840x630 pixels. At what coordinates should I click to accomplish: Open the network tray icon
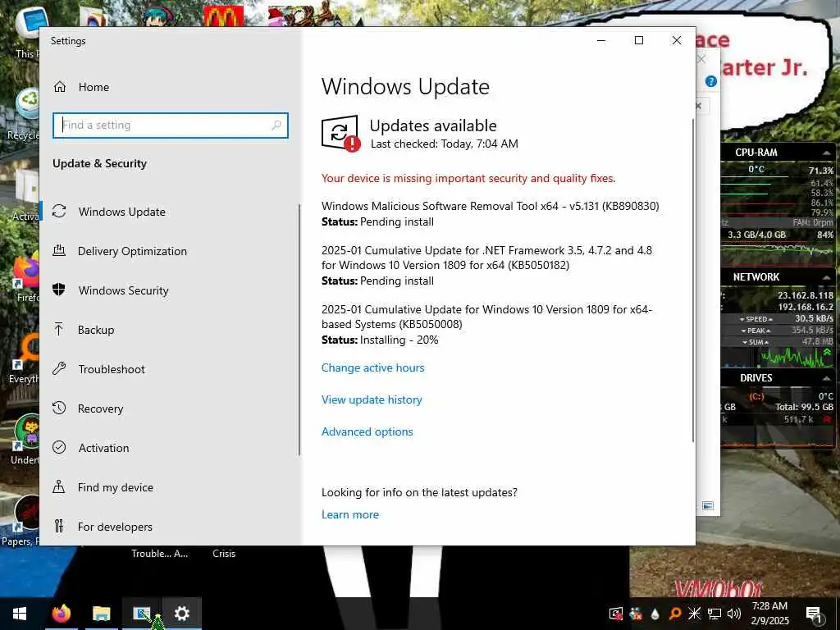(714, 614)
